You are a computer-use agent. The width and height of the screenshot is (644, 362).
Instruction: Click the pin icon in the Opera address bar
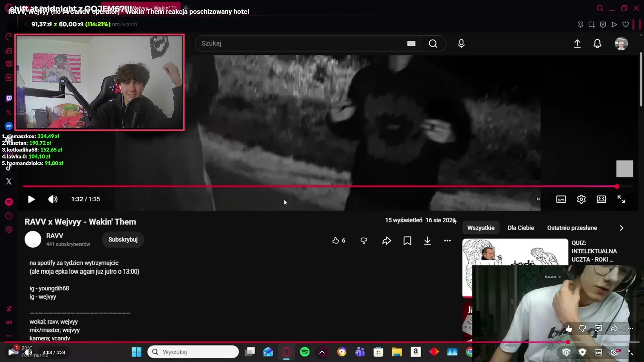click(580, 24)
